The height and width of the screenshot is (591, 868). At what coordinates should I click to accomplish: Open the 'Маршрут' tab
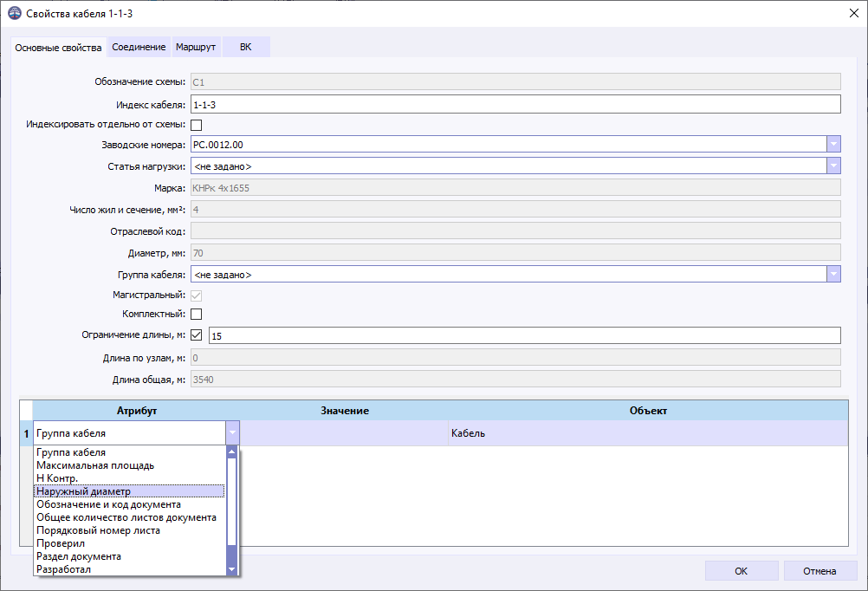click(x=196, y=47)
